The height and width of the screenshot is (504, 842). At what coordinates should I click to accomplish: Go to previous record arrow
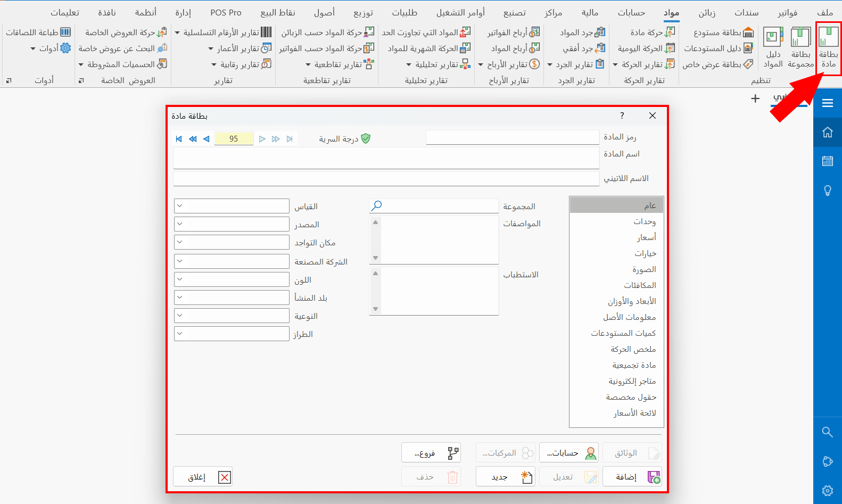207,139
